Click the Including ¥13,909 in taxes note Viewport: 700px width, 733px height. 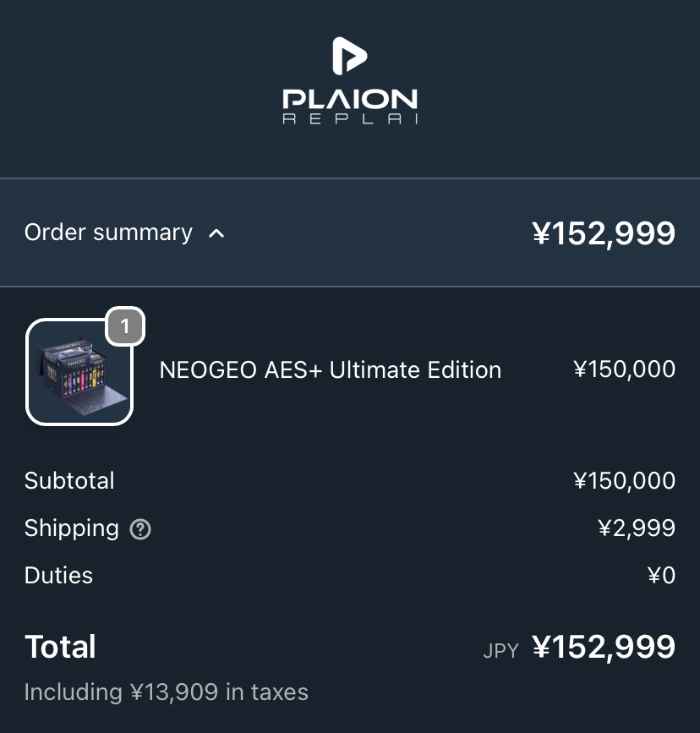point(166,692)
